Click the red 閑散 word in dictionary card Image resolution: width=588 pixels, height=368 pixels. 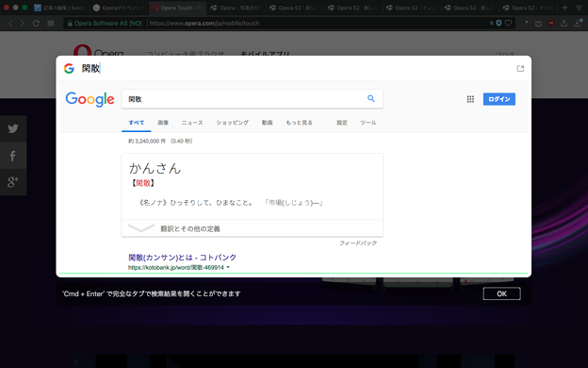(143, 183)
